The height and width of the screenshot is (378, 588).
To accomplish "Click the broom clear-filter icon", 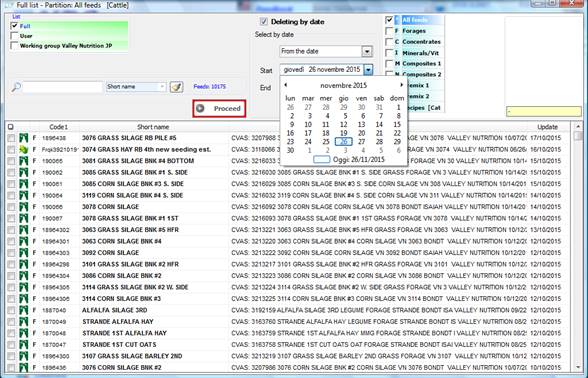I will 176,87.
